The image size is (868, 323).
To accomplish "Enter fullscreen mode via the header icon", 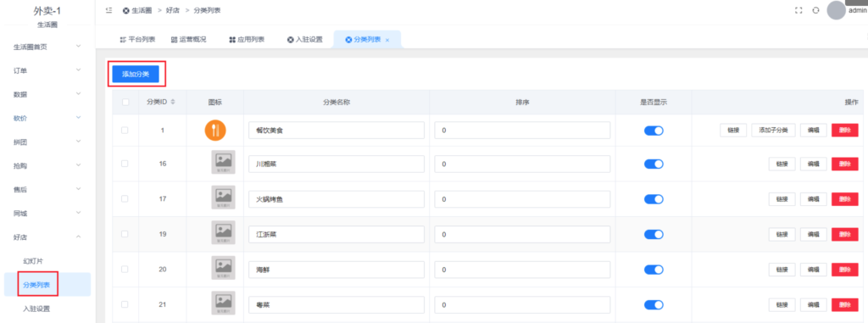I will (x=798, y=10).
